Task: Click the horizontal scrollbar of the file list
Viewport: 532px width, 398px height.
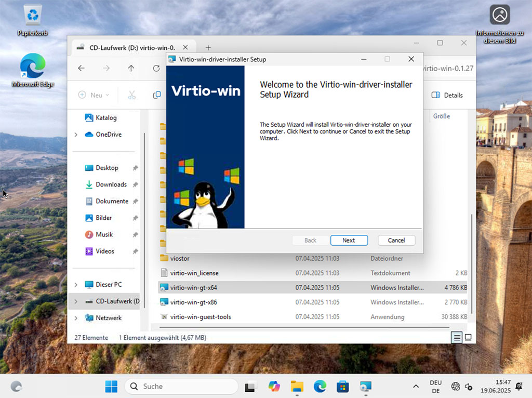Action: pos(304,327)
